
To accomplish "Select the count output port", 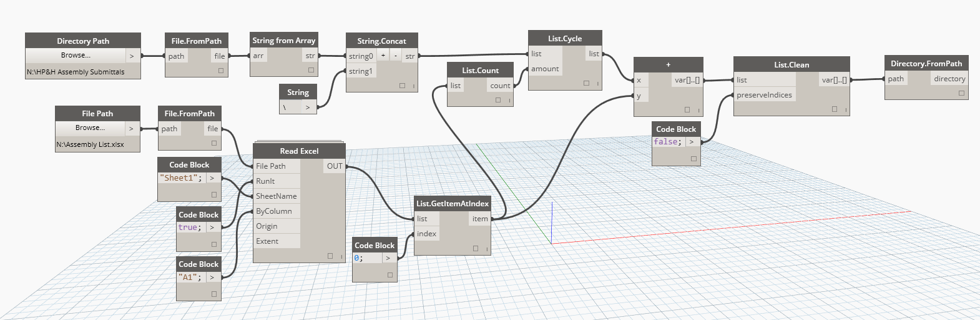I will (x=500, y=86).
